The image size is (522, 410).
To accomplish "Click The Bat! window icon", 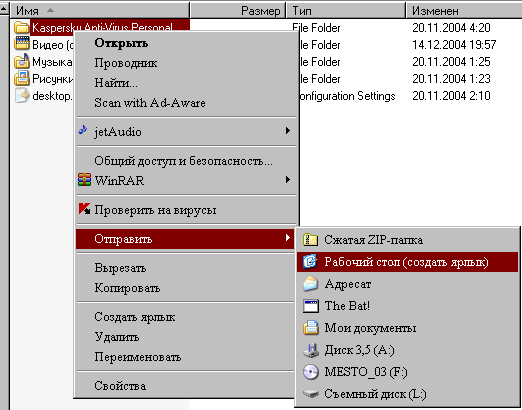I will tap(311, 306).
